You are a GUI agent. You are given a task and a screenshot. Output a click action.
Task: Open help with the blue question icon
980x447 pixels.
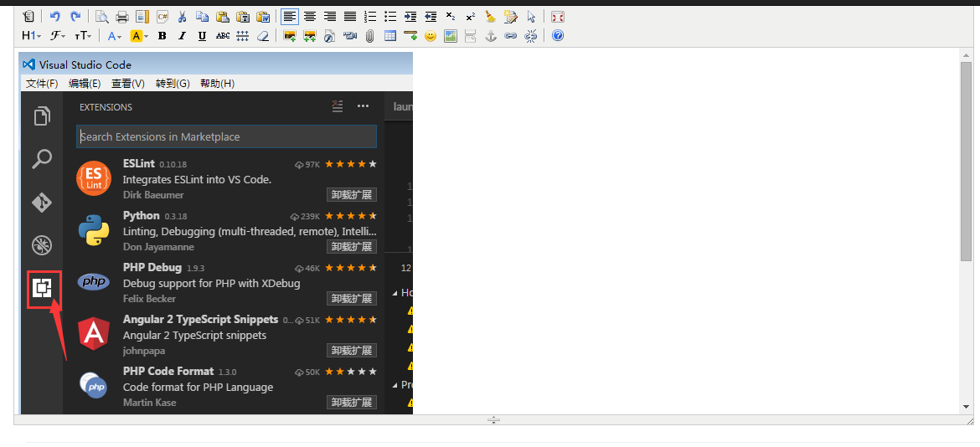[x=558, y=36]
